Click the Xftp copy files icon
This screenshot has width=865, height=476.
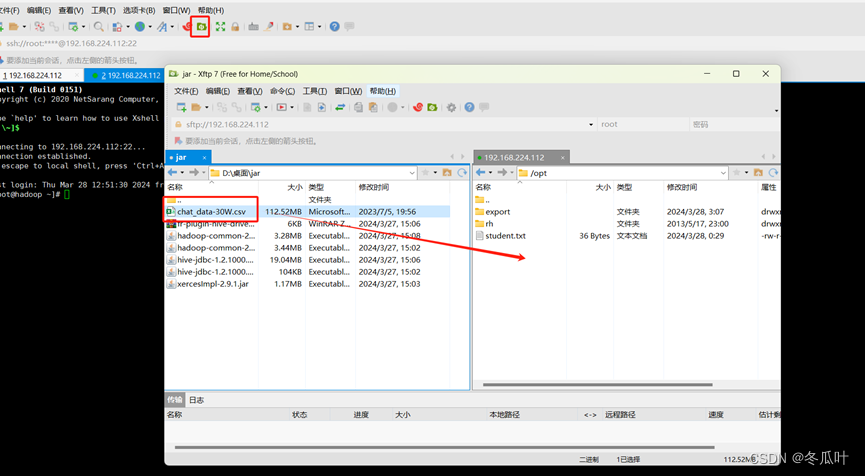pyautogui.click(x=359, y=107)
